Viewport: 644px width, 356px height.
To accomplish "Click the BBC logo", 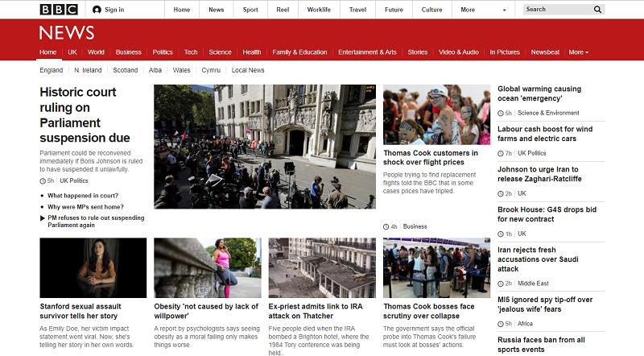I will 59,10.
